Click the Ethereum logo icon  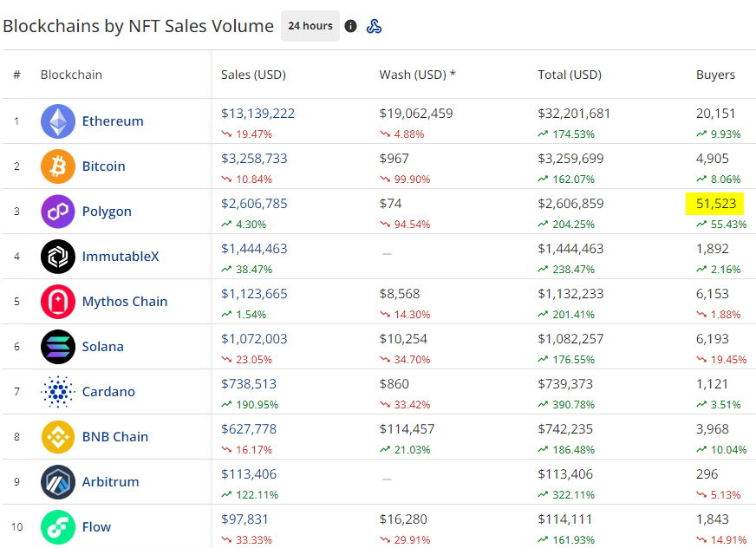[x=58, y=121]
